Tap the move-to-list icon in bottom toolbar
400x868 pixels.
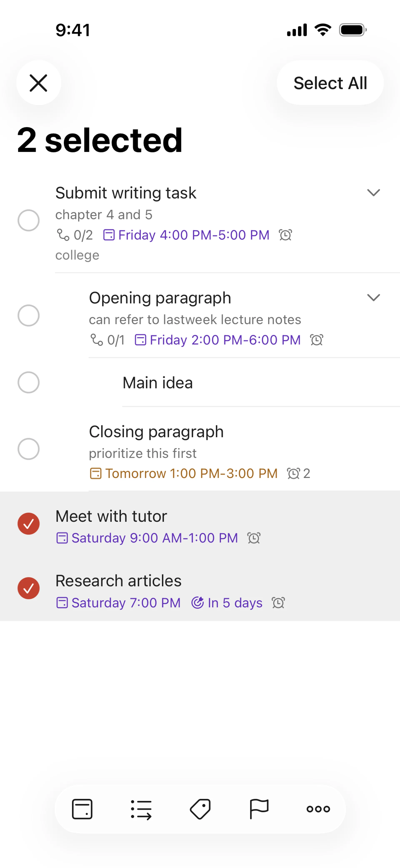click(x=141, y=809)
